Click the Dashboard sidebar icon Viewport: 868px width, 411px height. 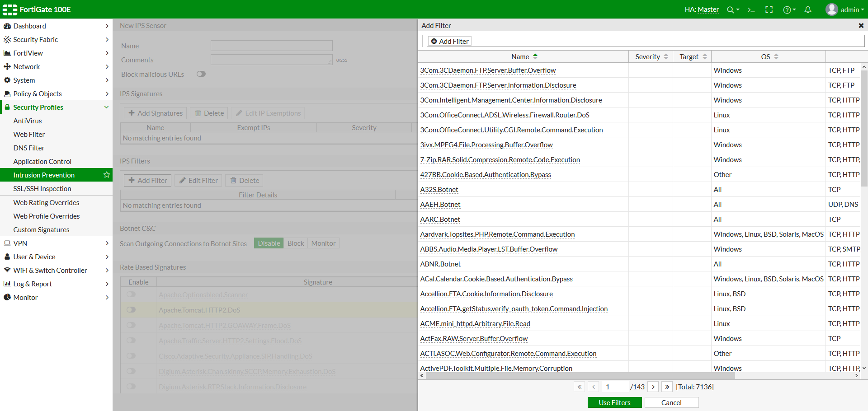[7, 26]
